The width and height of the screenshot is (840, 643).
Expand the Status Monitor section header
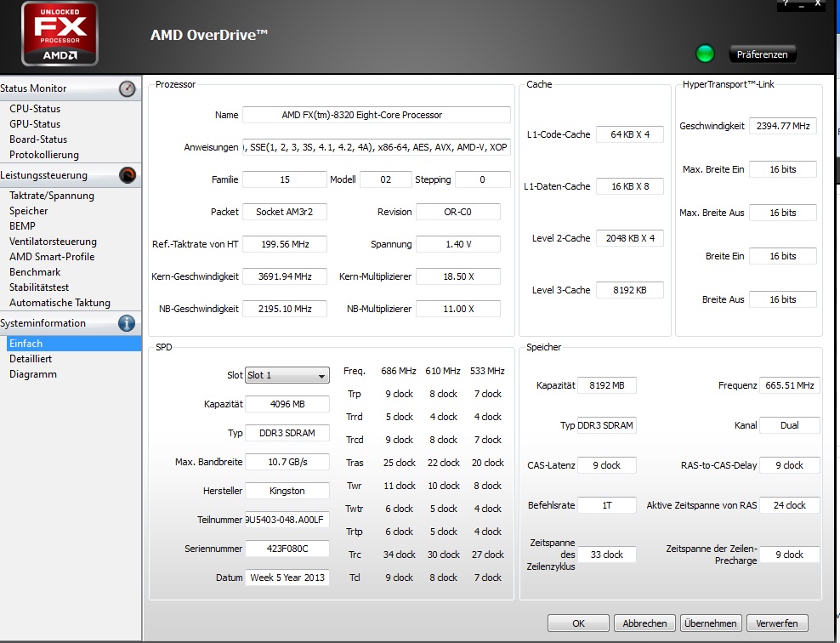pos(71,88)
